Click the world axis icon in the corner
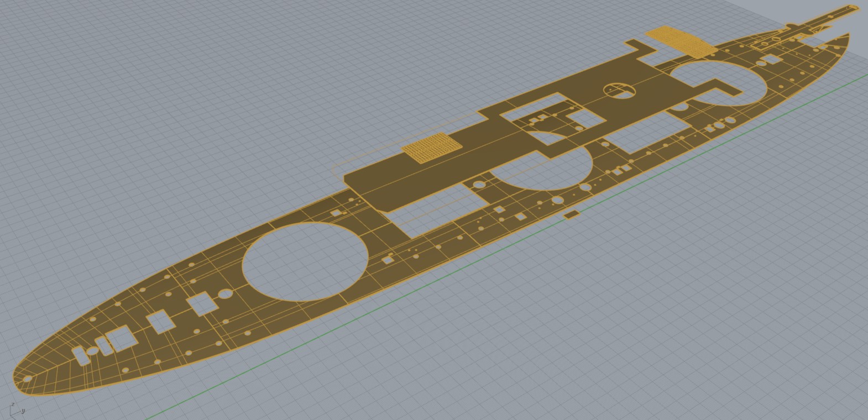868x420 pixels. click(x=15, y=410)
